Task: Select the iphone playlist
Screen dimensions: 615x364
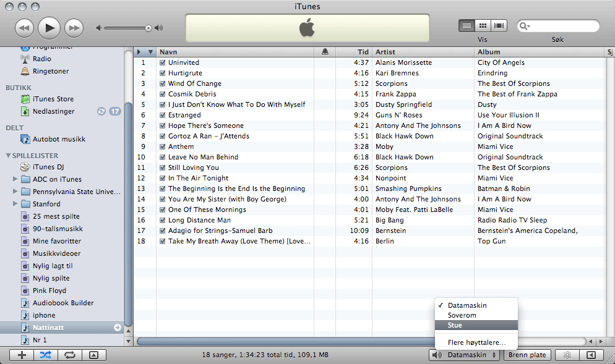Action: tap(44, 315)
